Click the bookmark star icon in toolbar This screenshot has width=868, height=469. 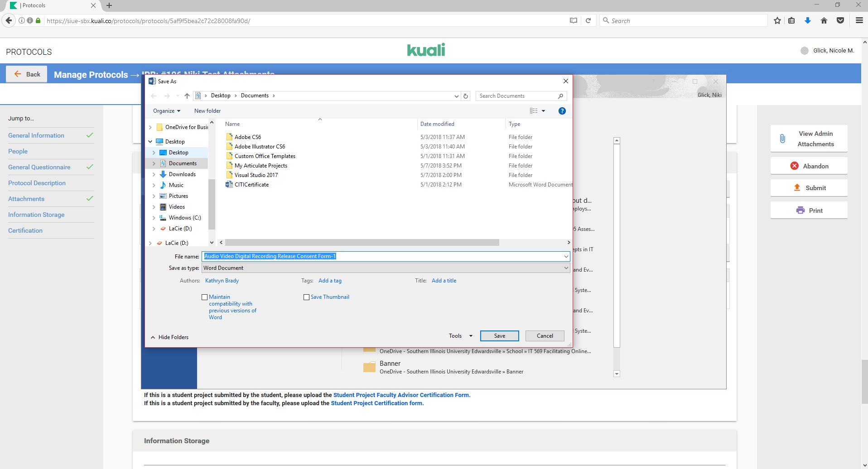tap(777, 21)
